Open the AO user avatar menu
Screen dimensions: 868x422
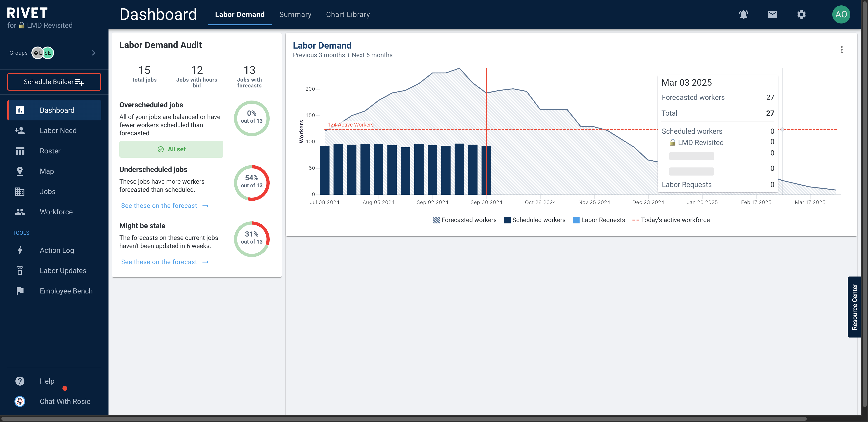[x=841, y=14]
